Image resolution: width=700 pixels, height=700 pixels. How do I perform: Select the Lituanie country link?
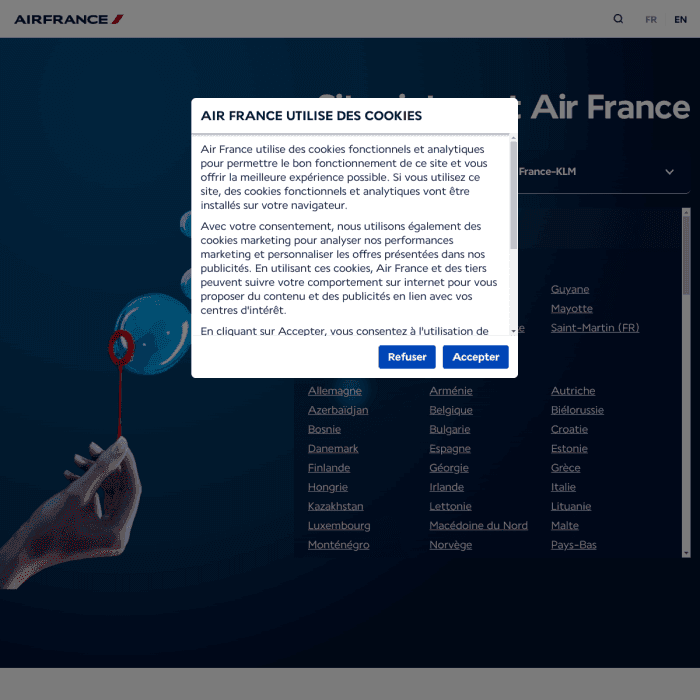tap(571, 506)
